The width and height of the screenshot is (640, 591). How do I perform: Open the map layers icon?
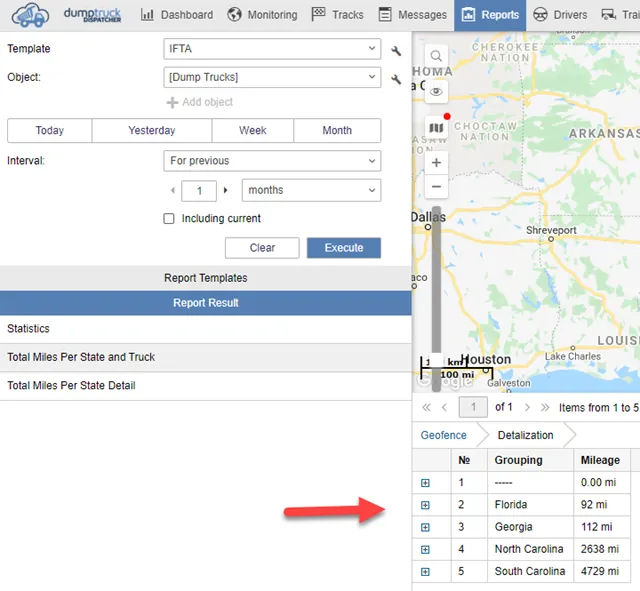point(436,128)
